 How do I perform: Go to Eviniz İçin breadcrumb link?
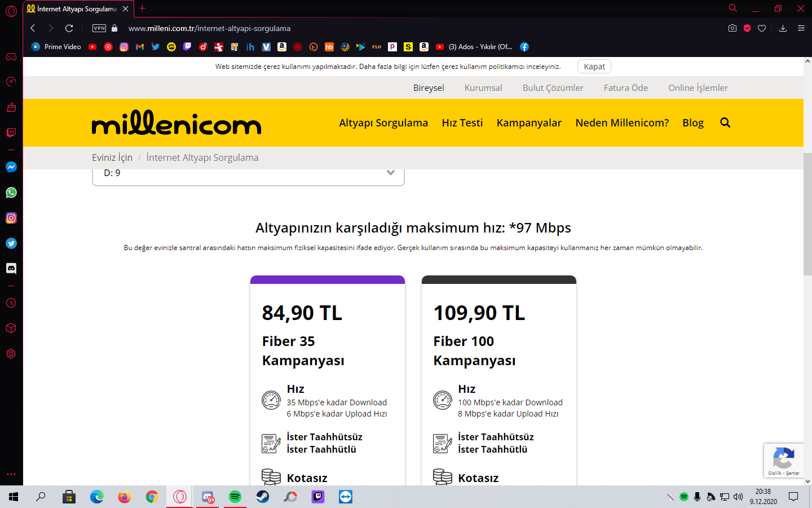coord(112,157)
